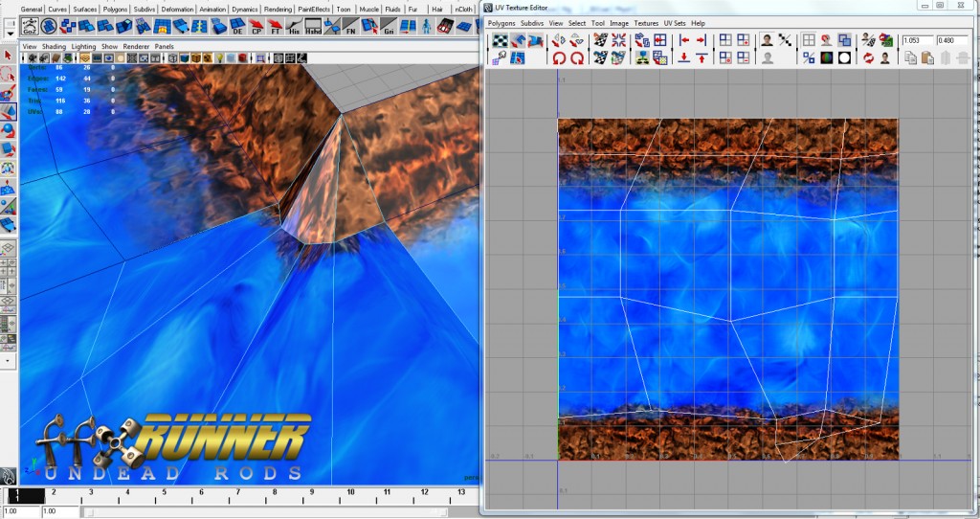Open the viewport Show menu
The width and height of the screenshot is (980, 519).
pyautogui.click(x=109, y=46)
